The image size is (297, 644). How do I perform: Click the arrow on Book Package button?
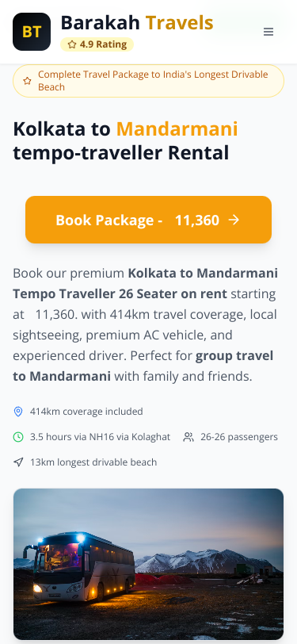point(234,220)
